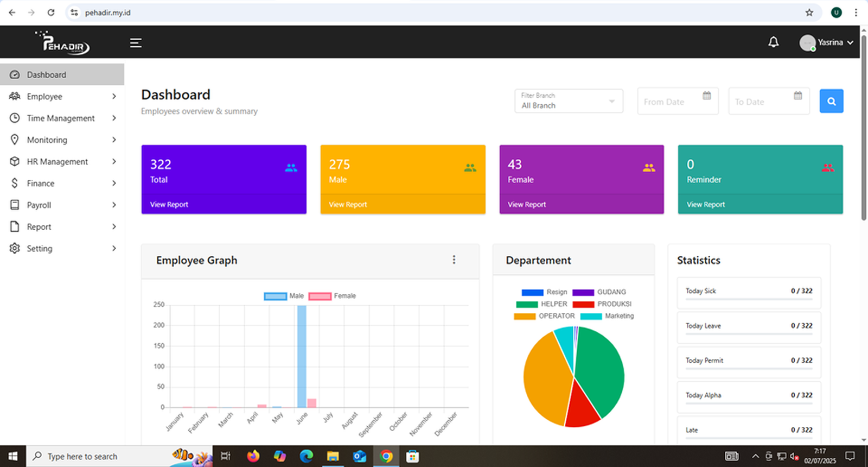
Task: Open the Payroll sidebar menu
Action: coord(62,205)
